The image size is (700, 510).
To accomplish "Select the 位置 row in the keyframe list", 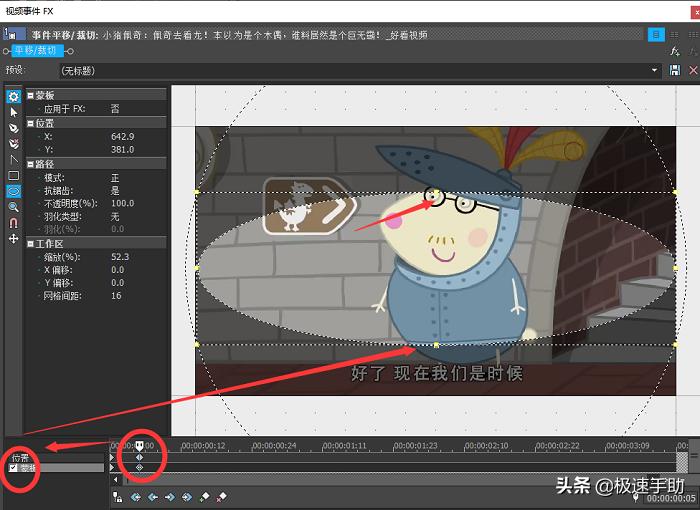I will point(54,458).
